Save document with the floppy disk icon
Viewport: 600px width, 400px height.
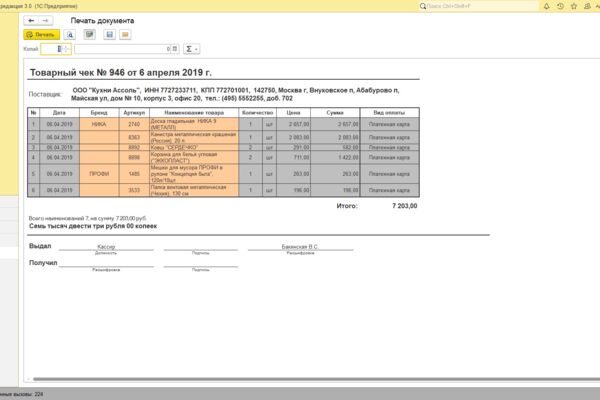(109, 35)
